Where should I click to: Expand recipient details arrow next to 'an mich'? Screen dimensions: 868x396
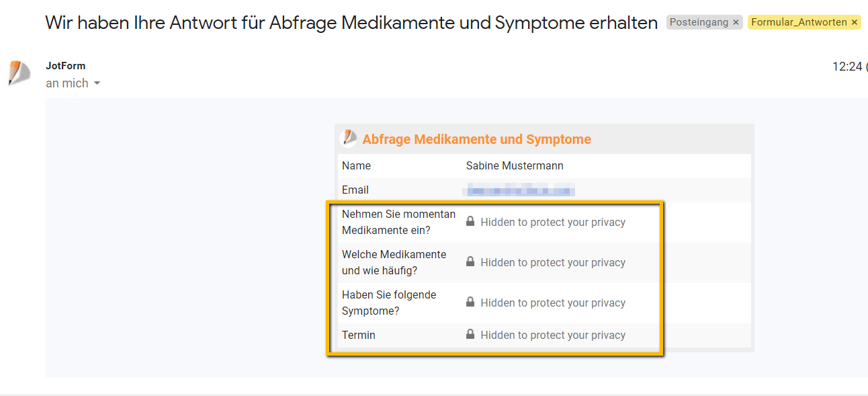point(97,83)
